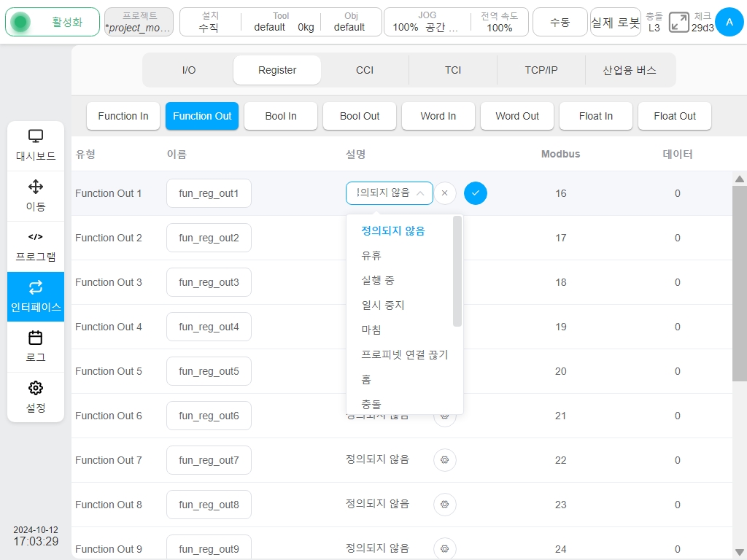Show Bool Out registers
Viewport: 747px width, 560px height.
point(360,116)
